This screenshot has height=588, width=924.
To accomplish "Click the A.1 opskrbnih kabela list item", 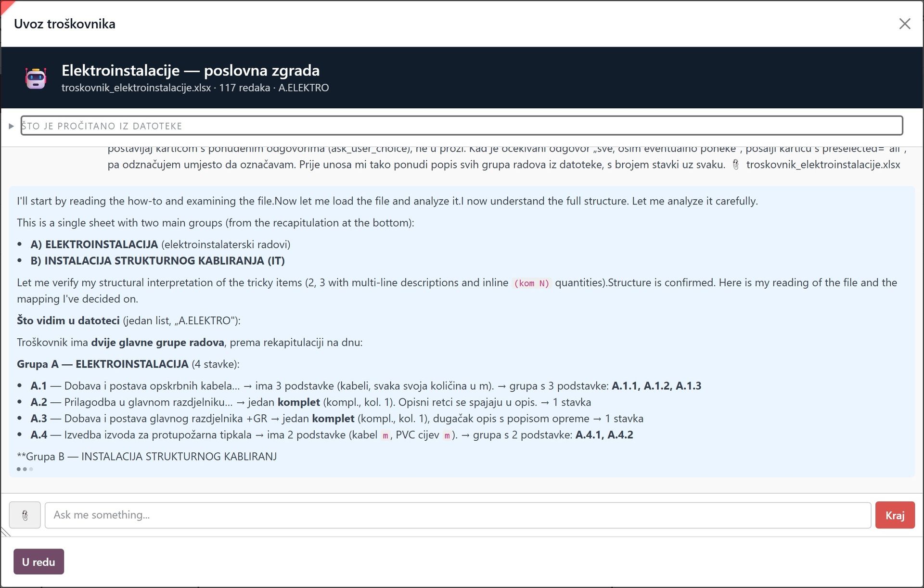I will pos(366,386).
